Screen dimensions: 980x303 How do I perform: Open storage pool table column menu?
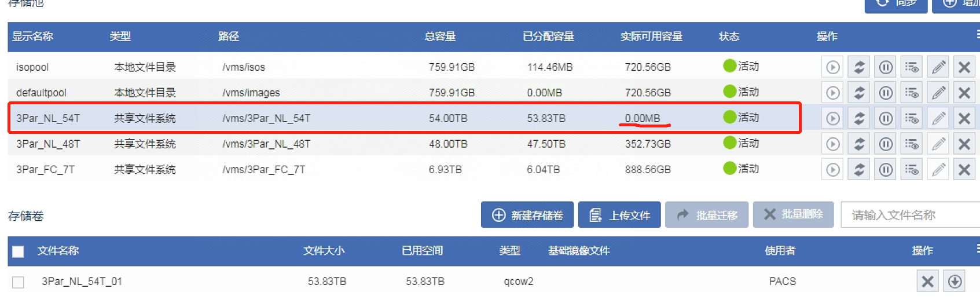click(x=977, y=35)
